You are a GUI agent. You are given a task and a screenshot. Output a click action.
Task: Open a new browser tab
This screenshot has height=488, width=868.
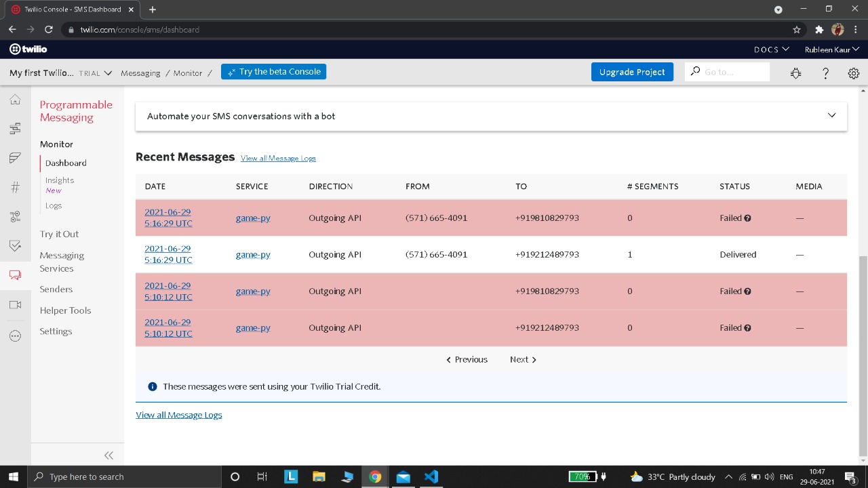click(x=153, y=9)
